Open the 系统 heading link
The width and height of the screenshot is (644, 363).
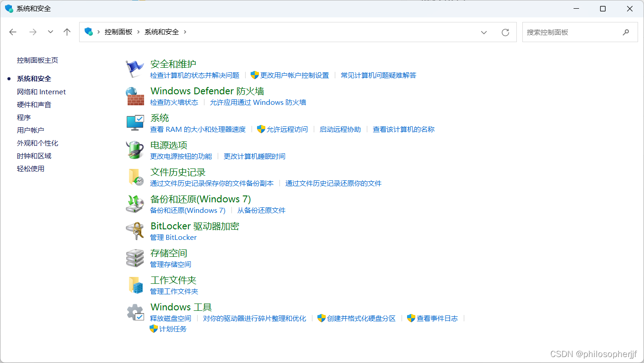coord(160,118)
